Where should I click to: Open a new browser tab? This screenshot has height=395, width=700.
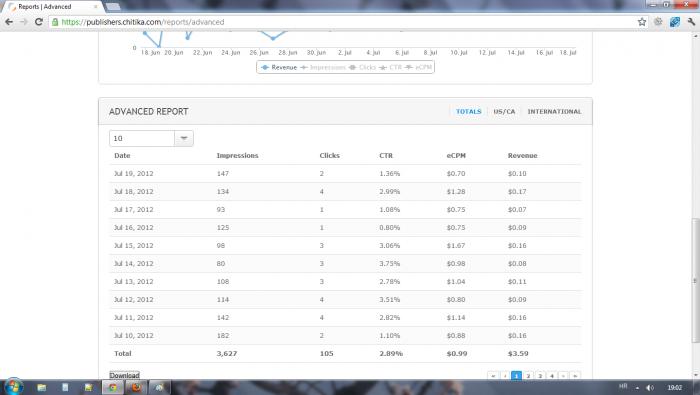coord(113,7)
